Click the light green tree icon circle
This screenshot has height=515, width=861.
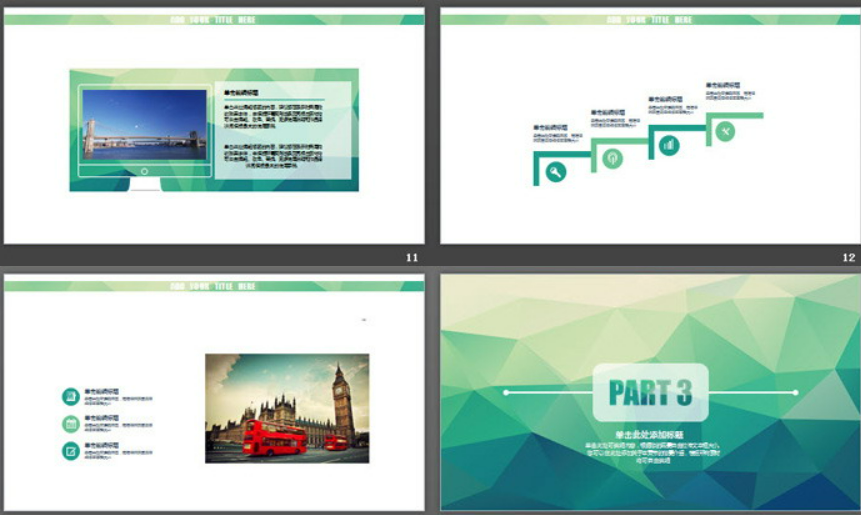[x=612, y=158]
